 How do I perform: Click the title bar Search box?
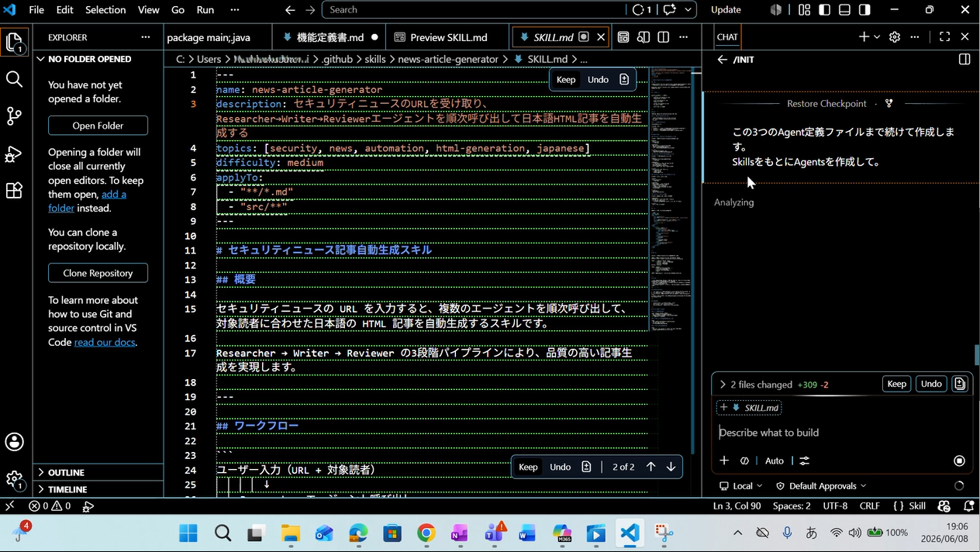(x=473, y=10)
